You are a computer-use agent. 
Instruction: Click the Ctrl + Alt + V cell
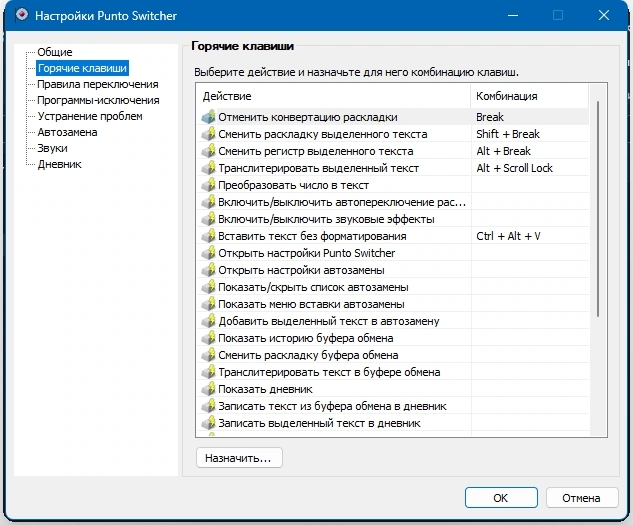(529, 236)
